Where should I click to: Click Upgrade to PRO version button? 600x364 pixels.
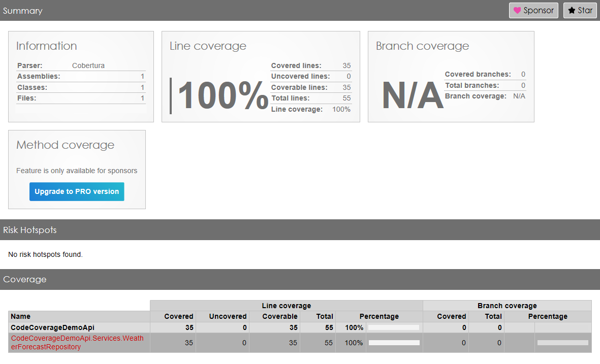coord(77,191)
